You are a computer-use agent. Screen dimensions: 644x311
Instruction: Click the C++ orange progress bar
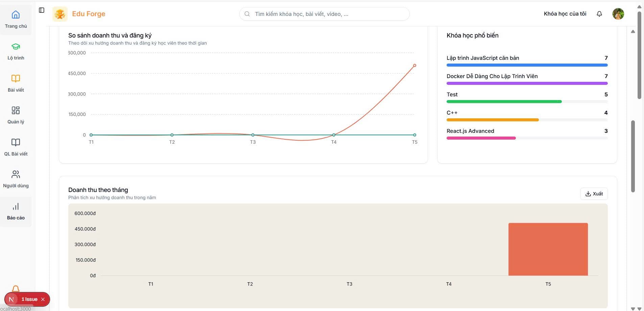(493, 120)
